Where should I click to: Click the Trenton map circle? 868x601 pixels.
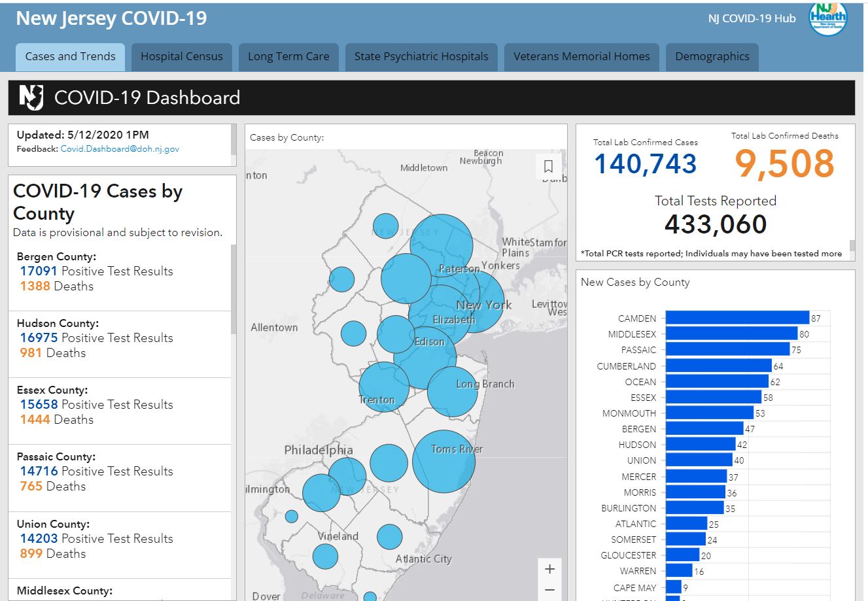[384, 387]
